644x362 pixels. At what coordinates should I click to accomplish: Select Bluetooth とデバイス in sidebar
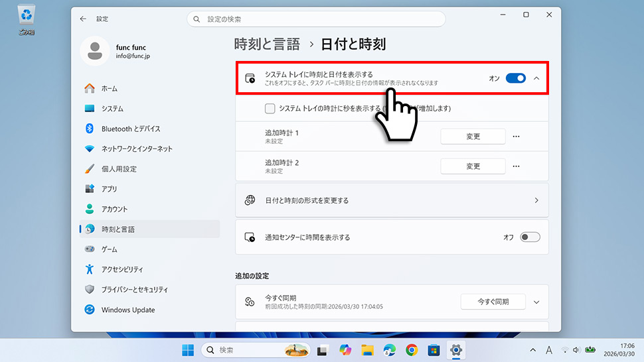pyautogui.click(x=131, y=129)
